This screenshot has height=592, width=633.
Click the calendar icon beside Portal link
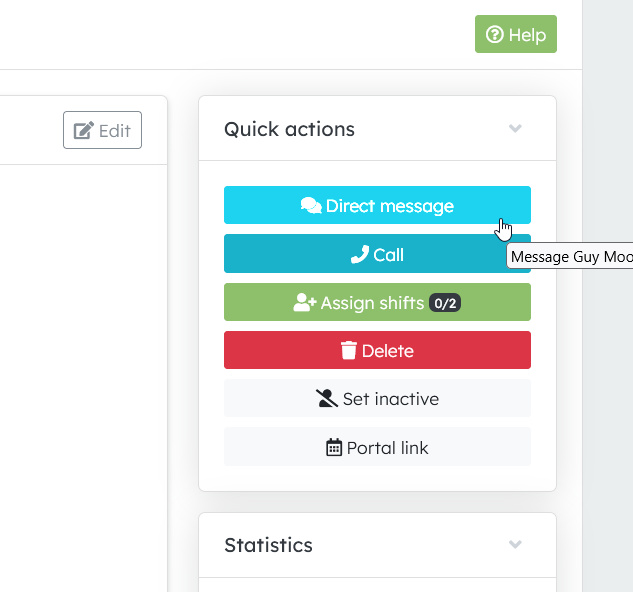click(334, 448)
